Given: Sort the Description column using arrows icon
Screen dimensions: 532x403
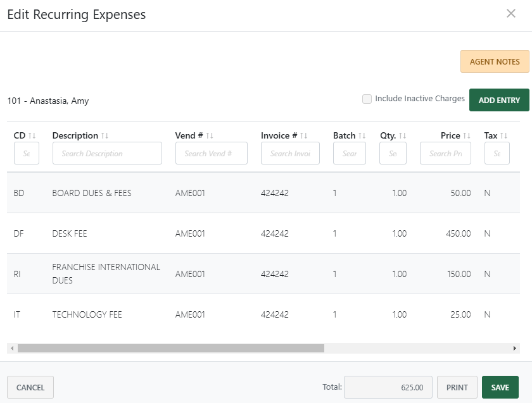Looking at the screenshot, I should pyautogui.click(x=104, y=135).
